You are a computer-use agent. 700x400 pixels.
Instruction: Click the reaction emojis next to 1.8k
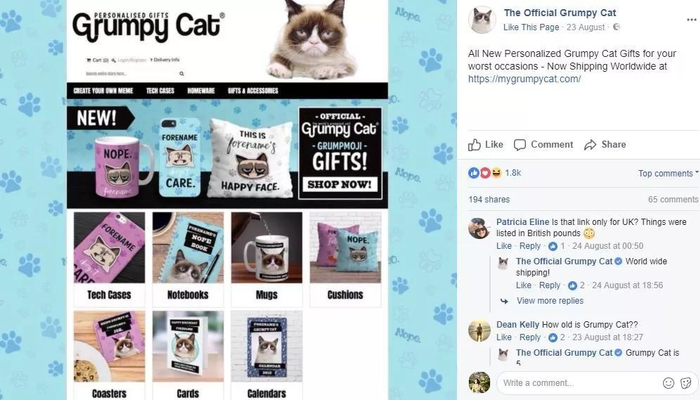485,173
